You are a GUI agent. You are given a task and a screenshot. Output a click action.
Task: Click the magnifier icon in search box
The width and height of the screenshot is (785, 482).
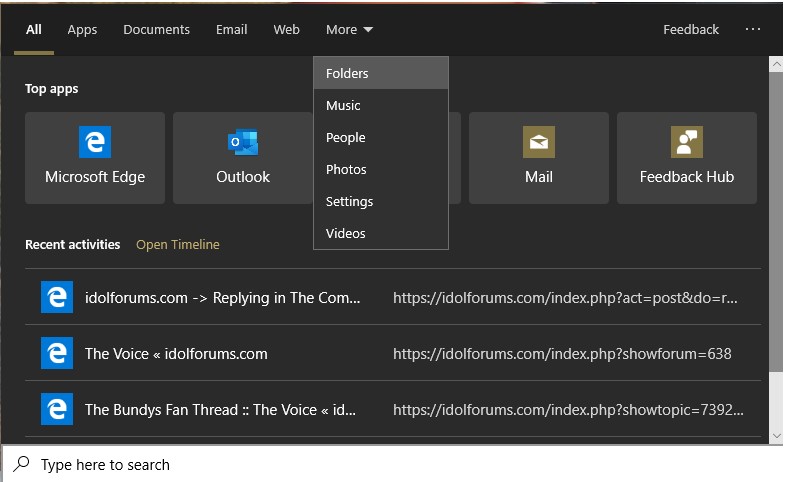pos(21,464)
